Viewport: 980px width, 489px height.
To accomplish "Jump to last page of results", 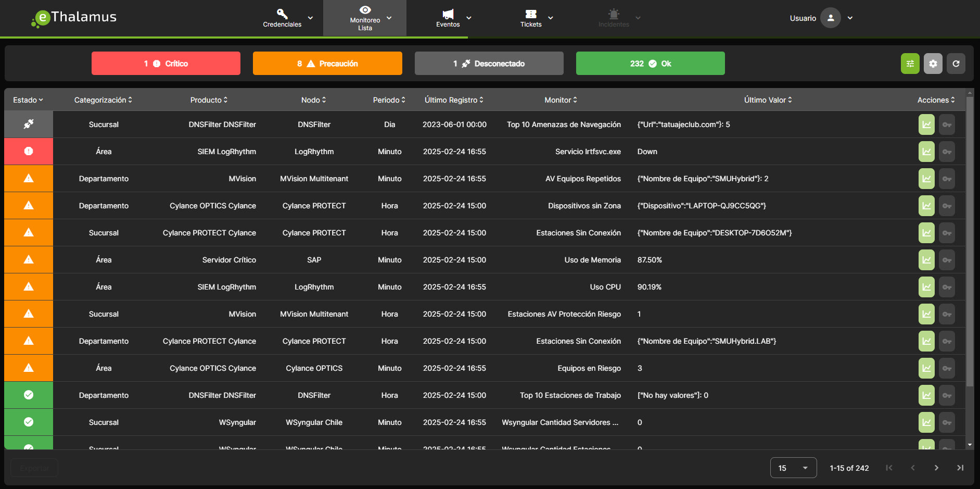I will click(x=960, y=468).
